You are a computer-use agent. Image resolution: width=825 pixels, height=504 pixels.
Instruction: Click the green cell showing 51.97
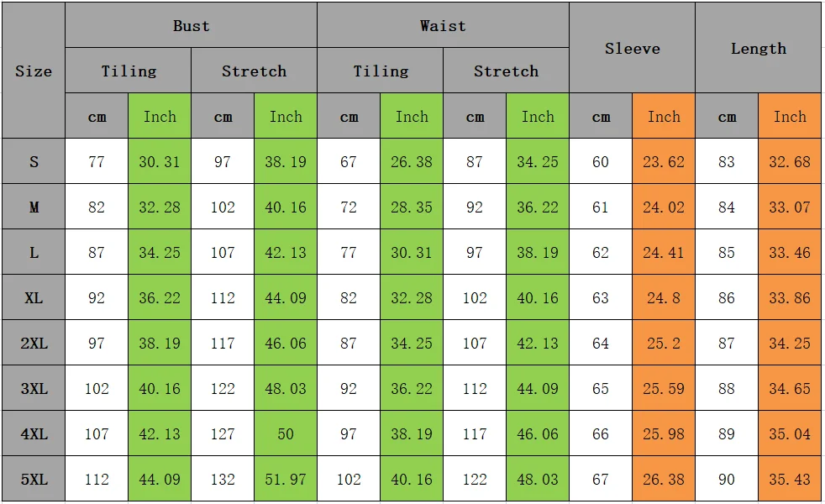(286, 479)
